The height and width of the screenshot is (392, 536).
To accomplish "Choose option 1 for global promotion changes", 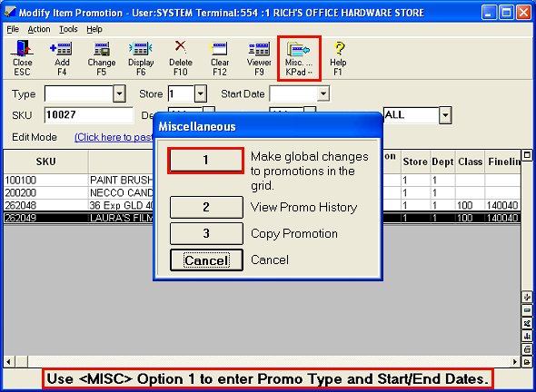I will 206,160.
